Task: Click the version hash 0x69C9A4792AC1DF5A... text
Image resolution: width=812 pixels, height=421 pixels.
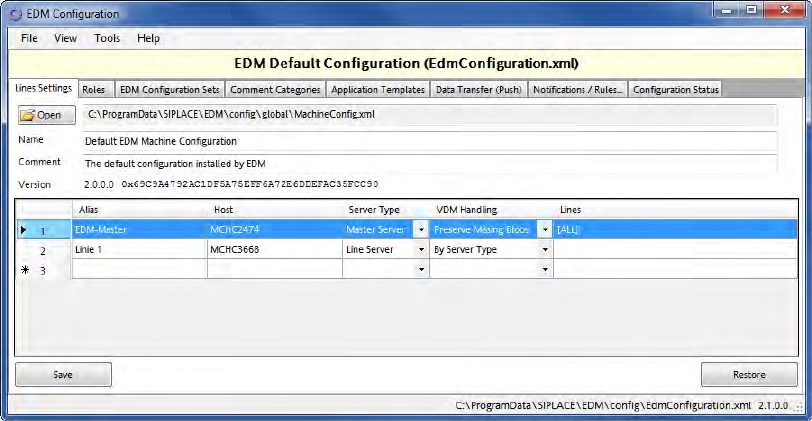Action: (x=250, y=184)
